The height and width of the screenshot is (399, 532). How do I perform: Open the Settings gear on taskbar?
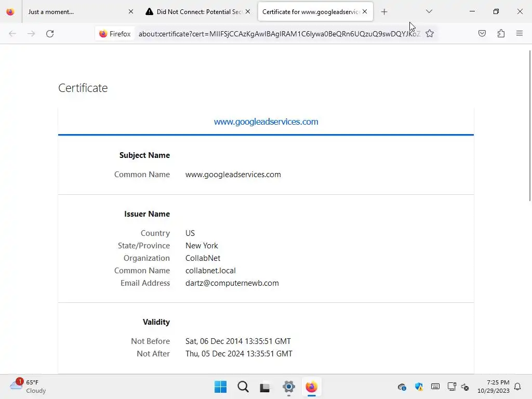tap(289, 387)
